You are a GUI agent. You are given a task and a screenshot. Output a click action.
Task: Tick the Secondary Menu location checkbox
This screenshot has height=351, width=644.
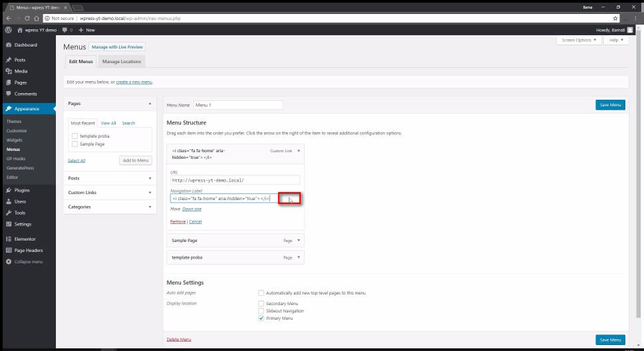click(261, 303)
